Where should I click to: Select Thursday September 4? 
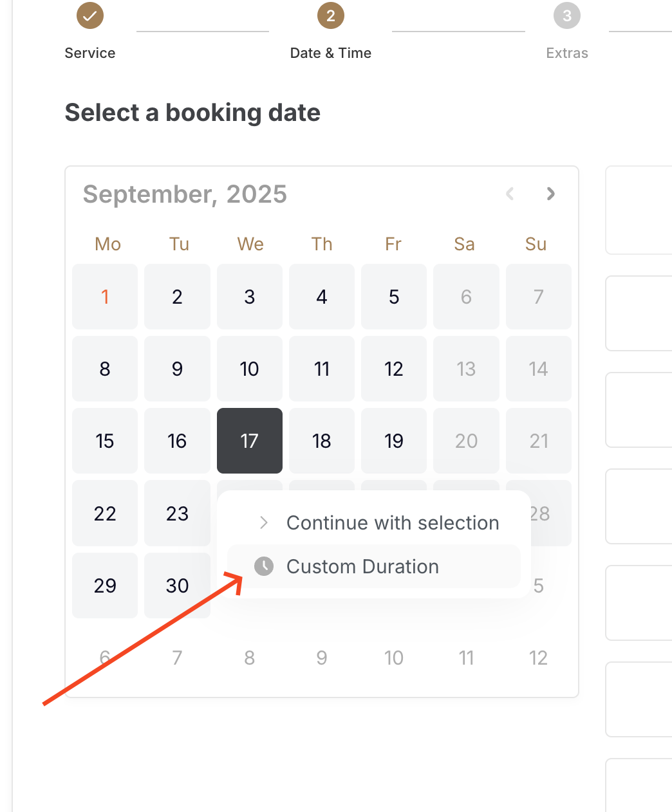click(322, 297)
